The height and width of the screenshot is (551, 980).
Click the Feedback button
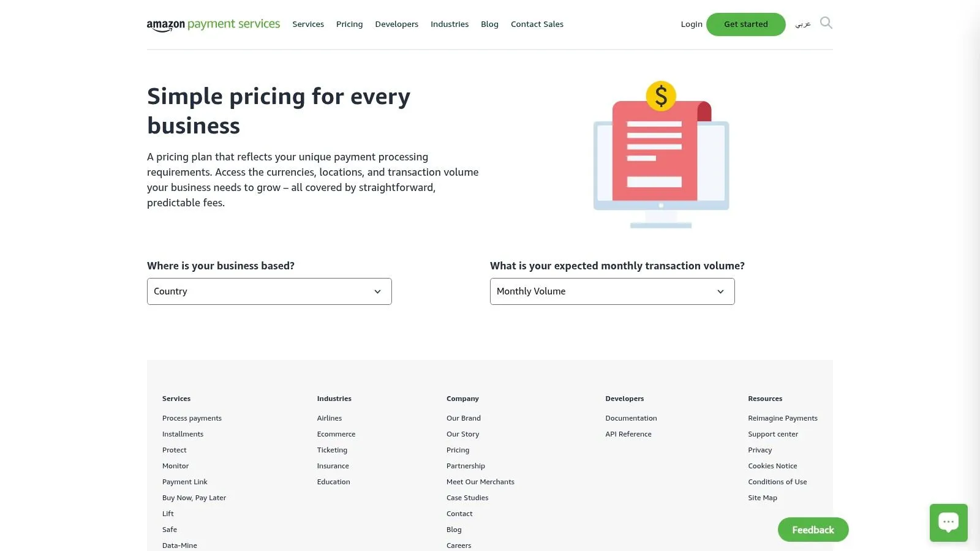[813, 530]
